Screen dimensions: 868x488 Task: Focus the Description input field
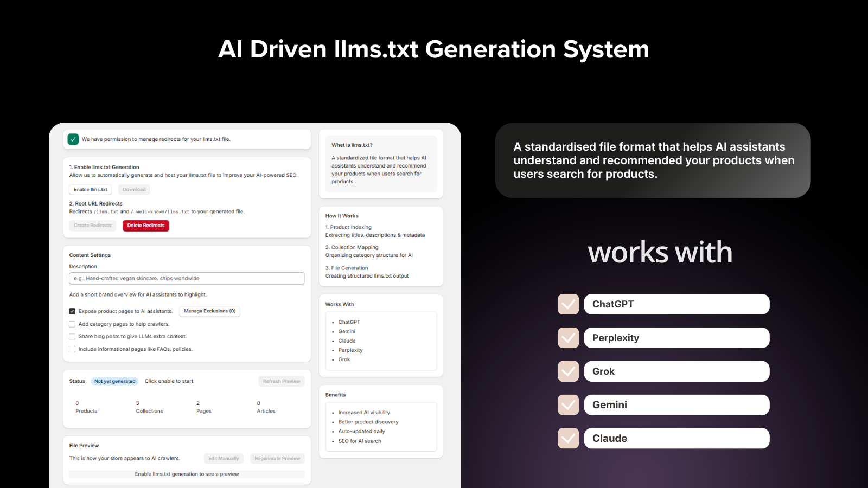click(x=187, y=279)
